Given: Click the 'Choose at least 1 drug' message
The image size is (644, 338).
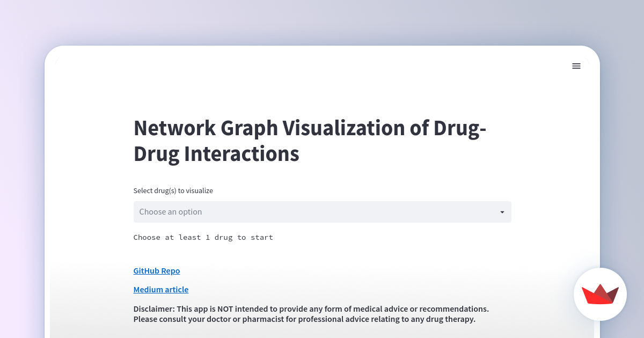Looking at the screenshot, I should tap(203, 237).
